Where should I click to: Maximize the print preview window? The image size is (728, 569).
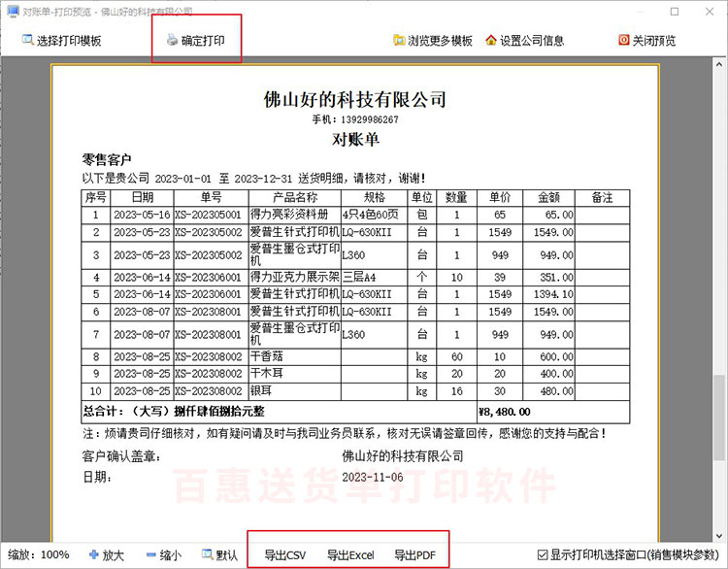[675, 12]
